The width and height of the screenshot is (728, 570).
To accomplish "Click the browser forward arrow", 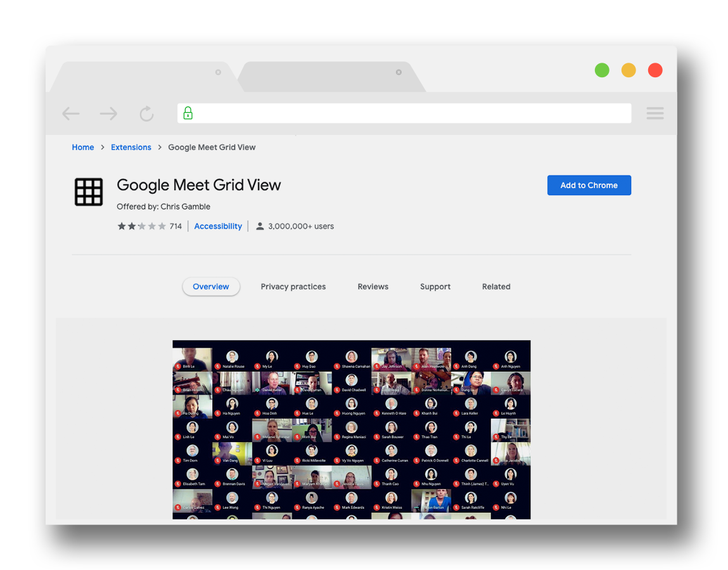I will coord(109,114).
